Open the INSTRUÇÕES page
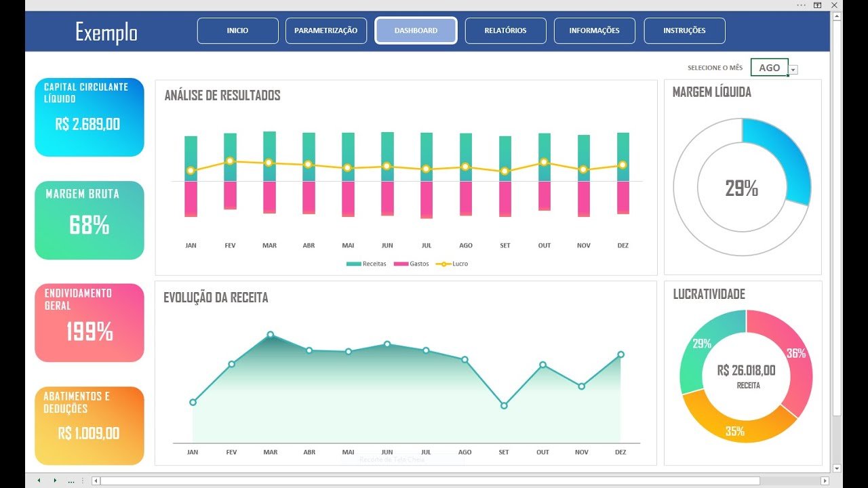Screen dimensions: 868x488 (x=685, y=30)
